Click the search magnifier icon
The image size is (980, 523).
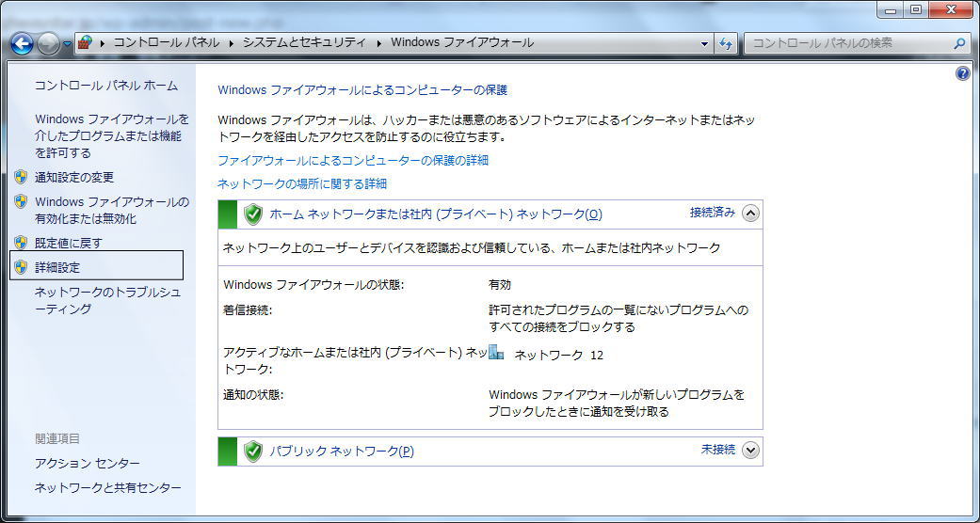click(x=959, y=43)
